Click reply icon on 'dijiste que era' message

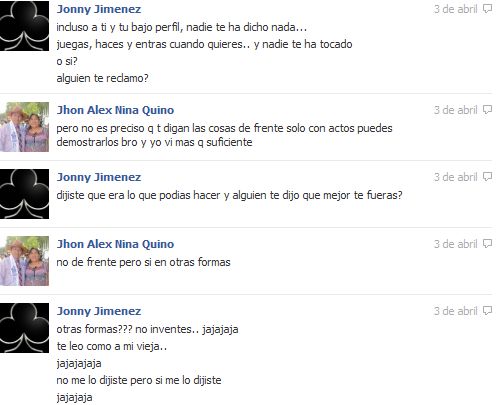pyautogui.click(x=488, y=177)
